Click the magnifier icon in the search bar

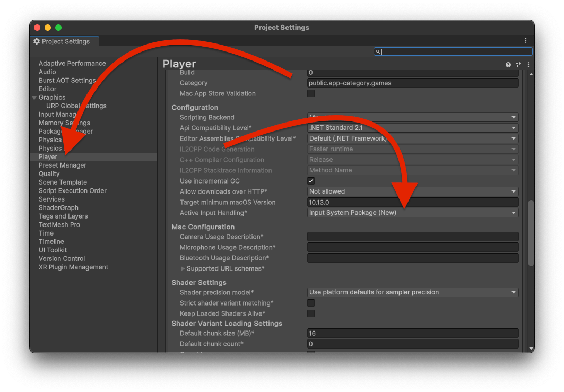[377, 51]
